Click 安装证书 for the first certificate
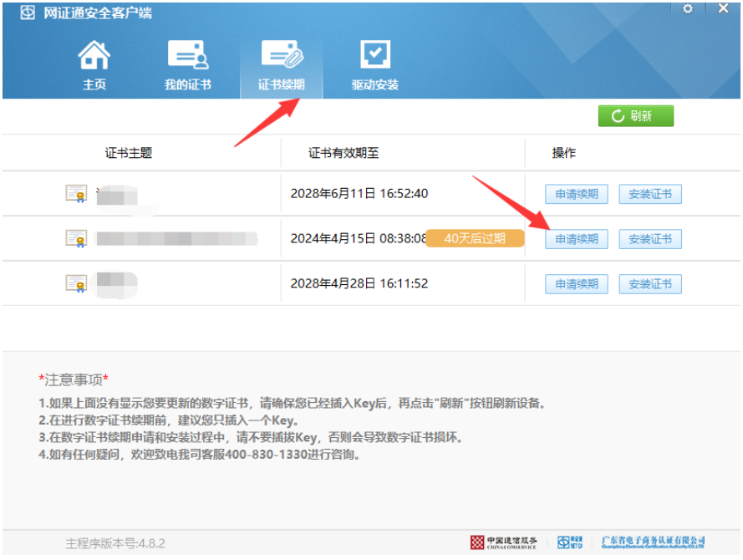 650,194
